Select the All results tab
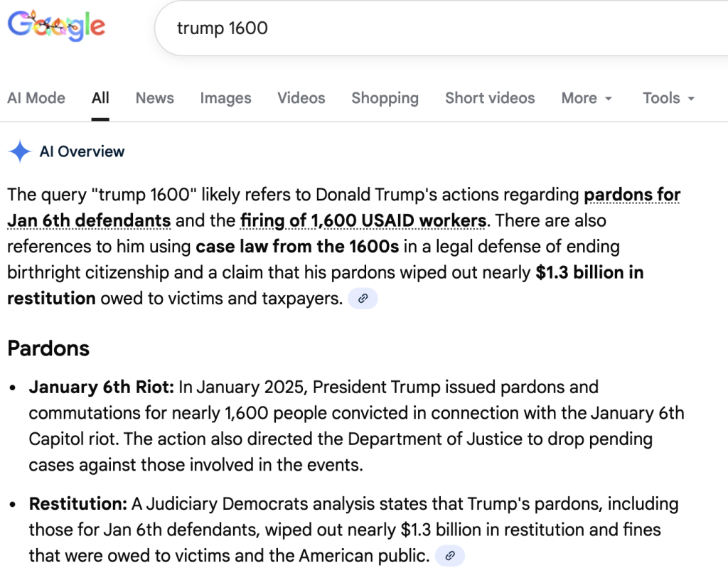This screenshot has height=573, width=728. [x=100, y=98]
